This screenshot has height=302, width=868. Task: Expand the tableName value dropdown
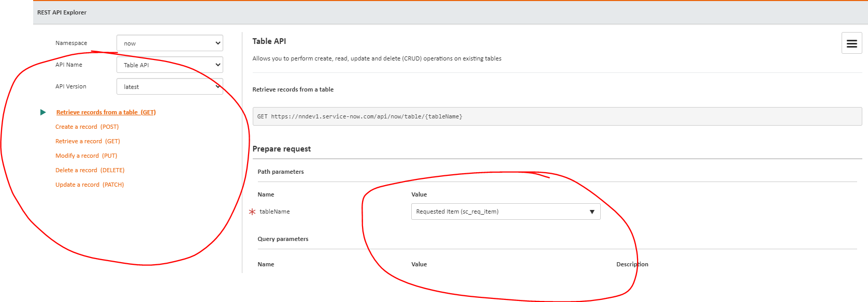[505, 212]
